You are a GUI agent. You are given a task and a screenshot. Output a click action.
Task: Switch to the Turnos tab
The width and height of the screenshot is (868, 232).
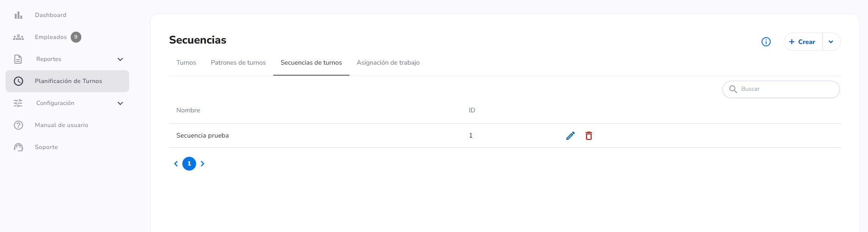point(186,63)
